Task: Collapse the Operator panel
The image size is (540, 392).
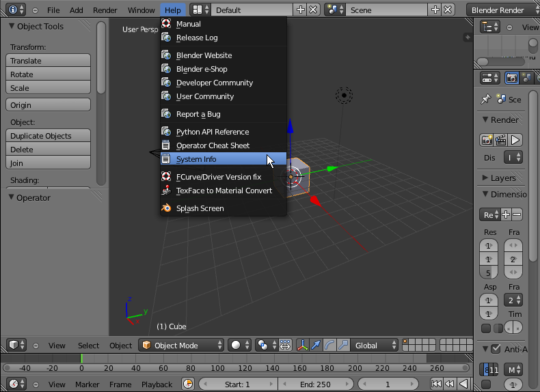Action: coord(12,197)
